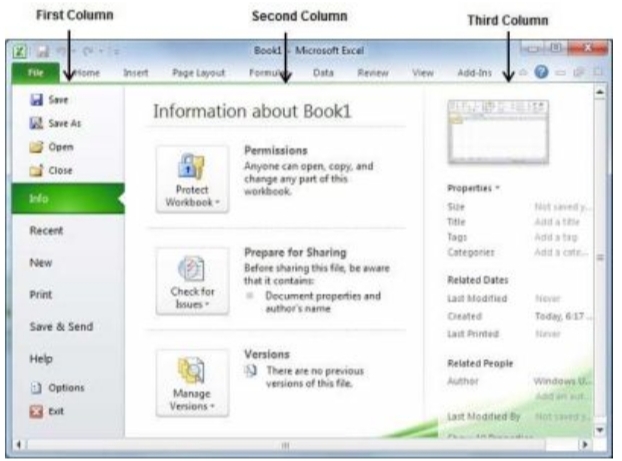Click the Redo arrow in quick access toolbar
Screen dimensions: 622x461
pos(88,51)
